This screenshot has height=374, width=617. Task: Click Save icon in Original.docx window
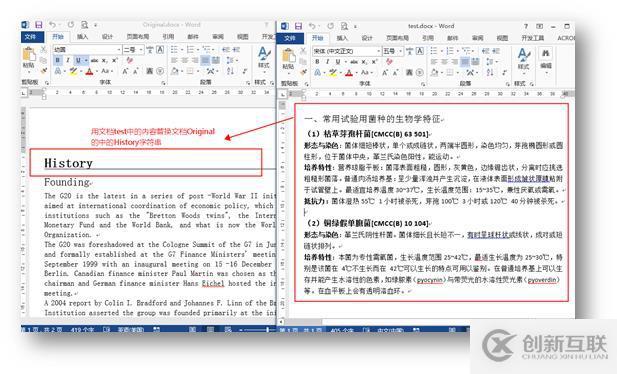pos(39,25)
